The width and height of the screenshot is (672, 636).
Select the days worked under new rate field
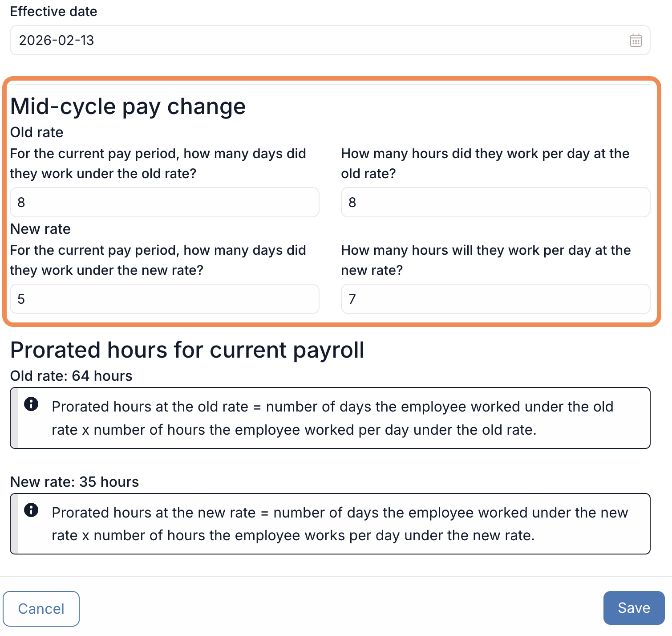[165, 299]
